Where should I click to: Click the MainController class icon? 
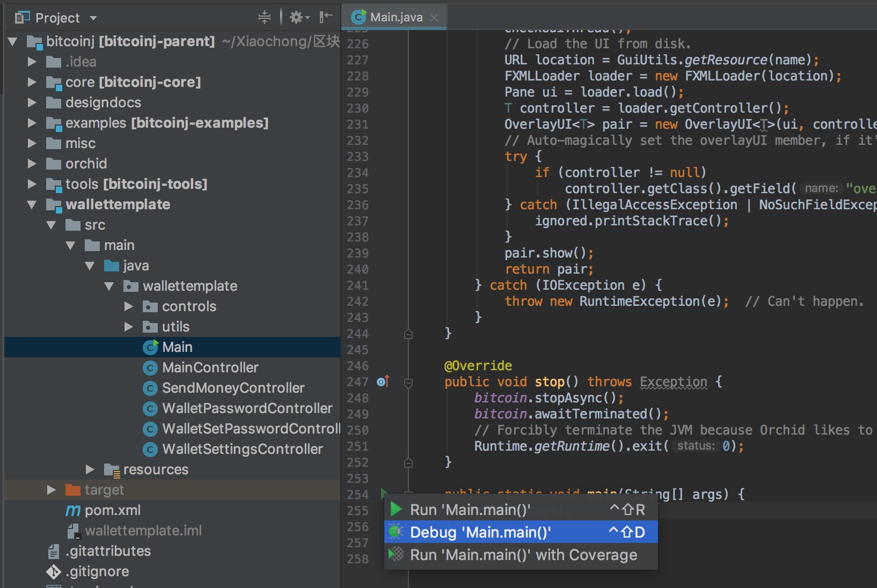coord(150,368)
